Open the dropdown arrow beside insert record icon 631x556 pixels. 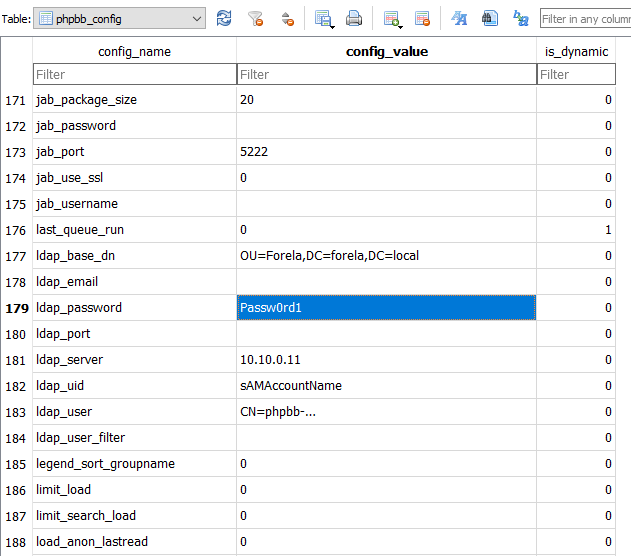[400, 24]
